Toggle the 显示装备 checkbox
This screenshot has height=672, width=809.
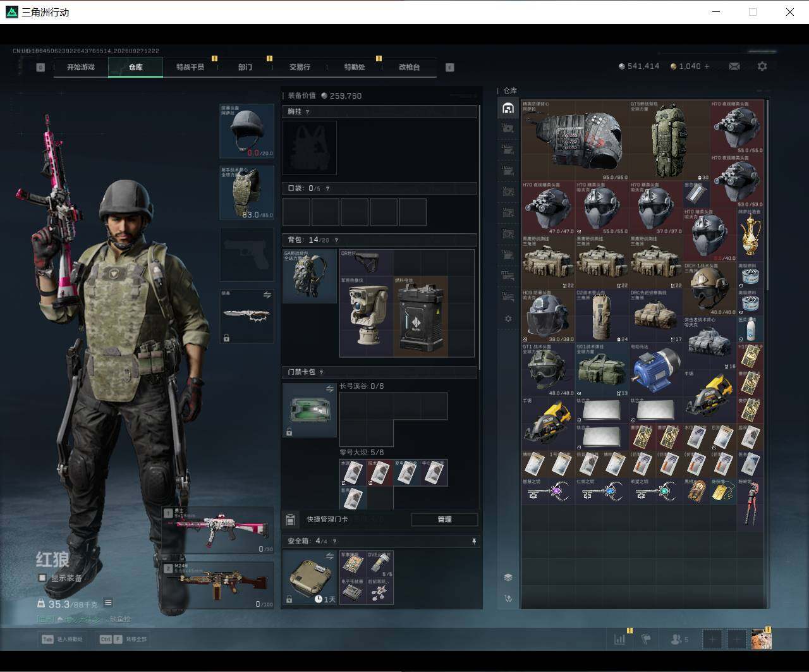click(x=42, y=578)
